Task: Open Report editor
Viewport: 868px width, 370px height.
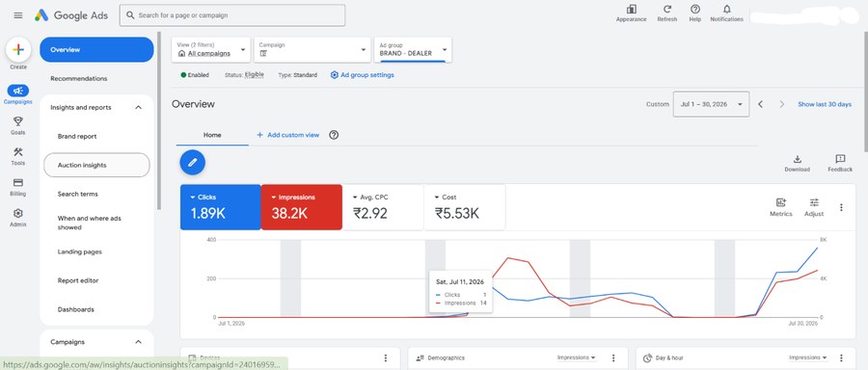Action: (78, 280)
